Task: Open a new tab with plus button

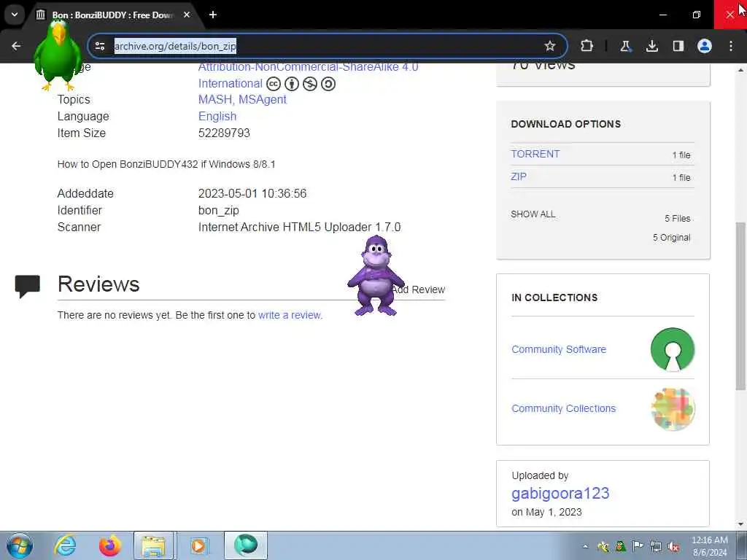Action: pyautogui.click(x=213, y=15)
